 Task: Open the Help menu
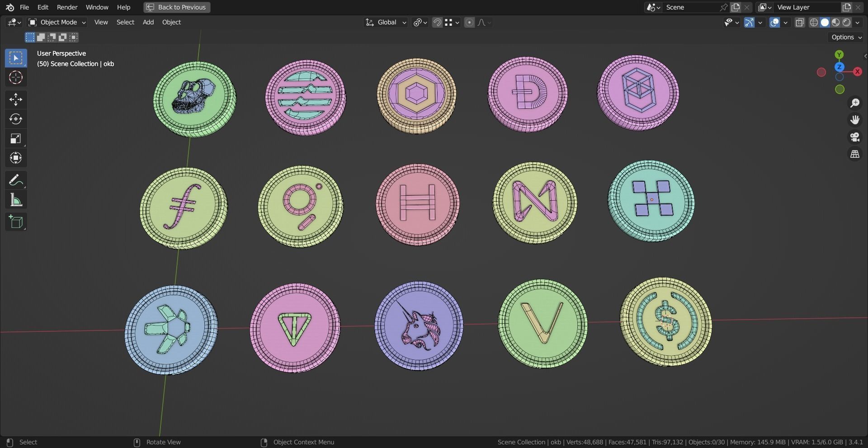pos(123,7)
